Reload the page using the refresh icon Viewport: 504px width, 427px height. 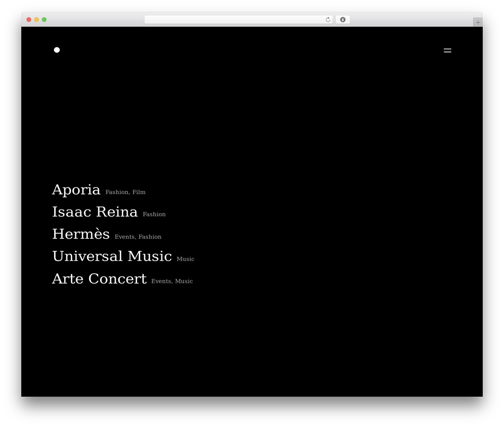coord(328,20)
